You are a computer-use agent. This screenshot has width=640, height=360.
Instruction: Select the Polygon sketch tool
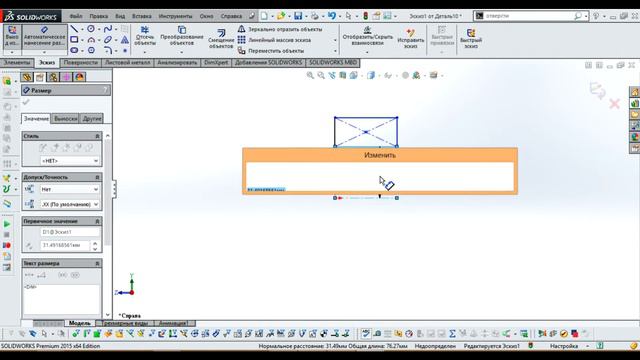pyautogui.click(x=91, y=50)
